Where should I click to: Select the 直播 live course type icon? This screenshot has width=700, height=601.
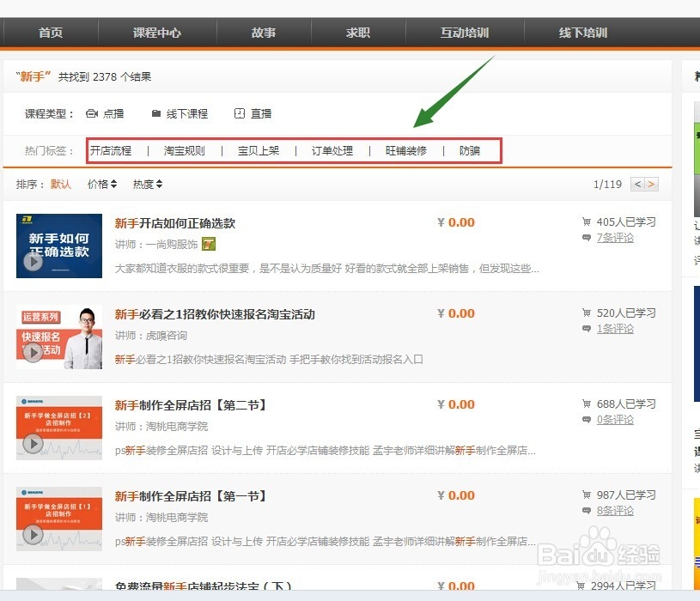pyautogui.click(x=241, y=112)
